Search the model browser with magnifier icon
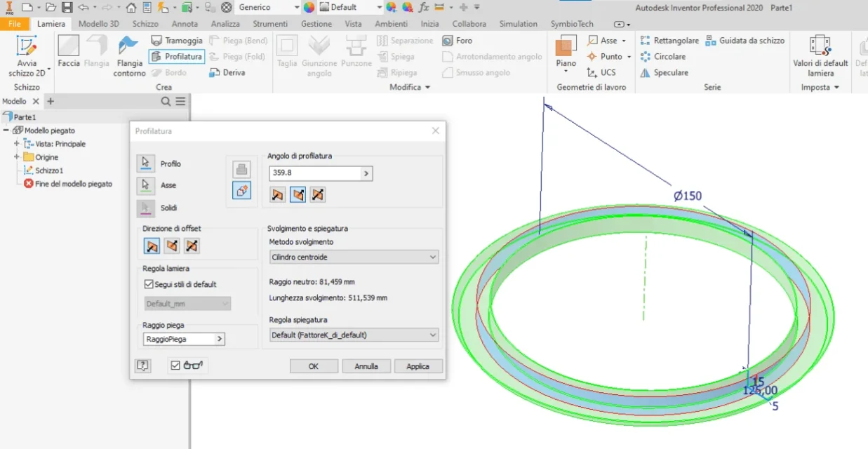Screen dimensions: 868x449 [166, 101]
